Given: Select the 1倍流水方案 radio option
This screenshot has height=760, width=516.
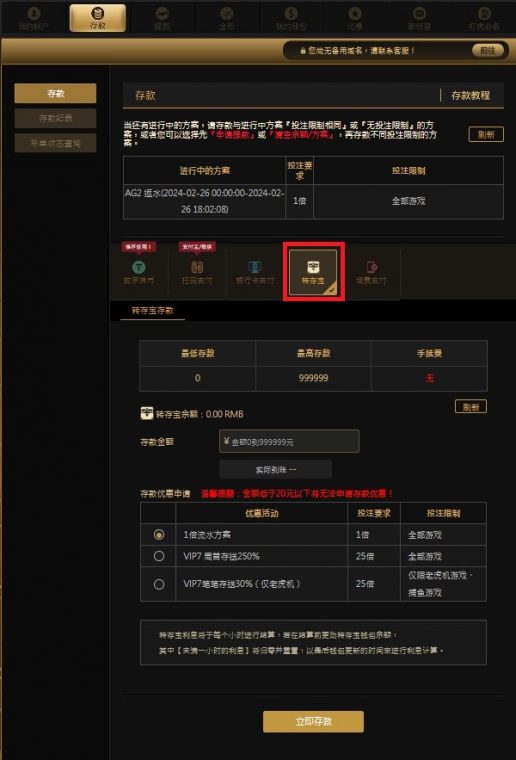Looking at the screenshot, I should [158, 535].
